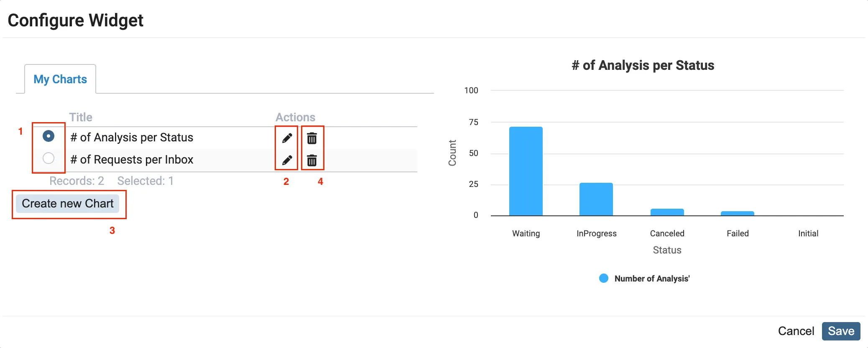Screen dimensions: 868x348
Task: Click the legend dot next to Number of Analysis'
Action: click(604, 278)
